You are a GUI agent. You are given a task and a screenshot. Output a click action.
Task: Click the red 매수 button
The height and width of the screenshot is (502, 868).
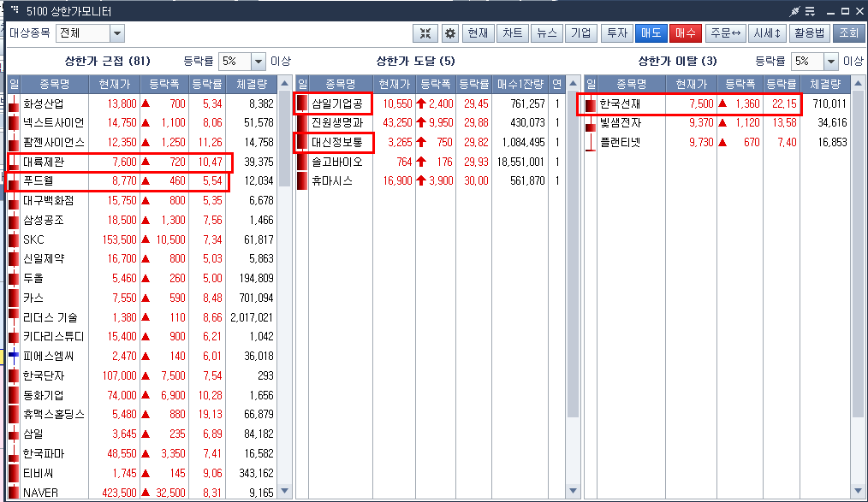(686, 33)
